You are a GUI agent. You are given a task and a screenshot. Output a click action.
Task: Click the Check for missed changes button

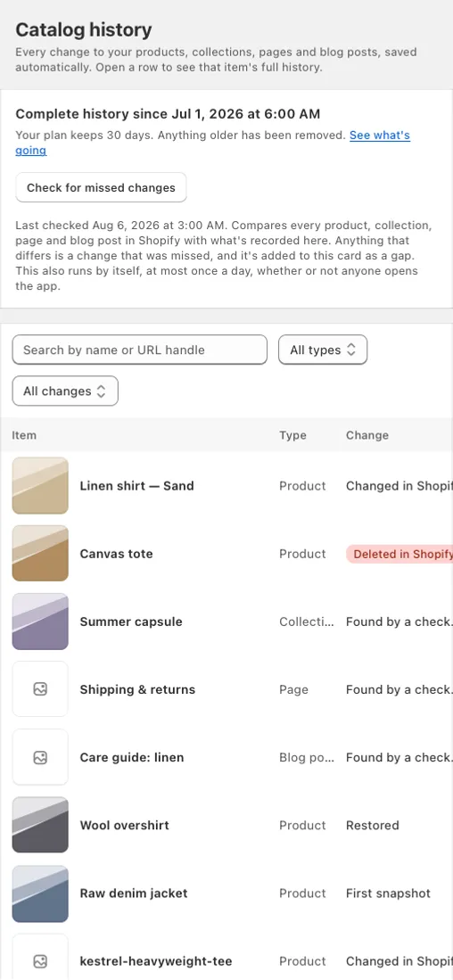tap(101, 187)
